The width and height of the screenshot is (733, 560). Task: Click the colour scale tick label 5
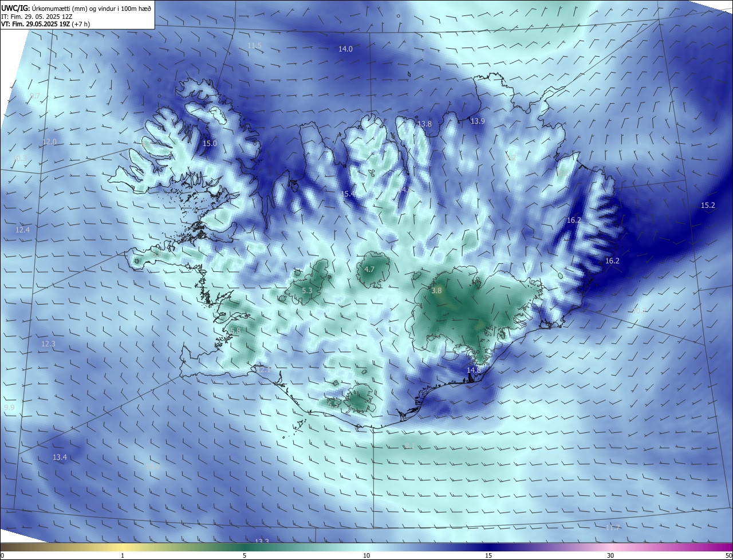click(x=245, y=555)
